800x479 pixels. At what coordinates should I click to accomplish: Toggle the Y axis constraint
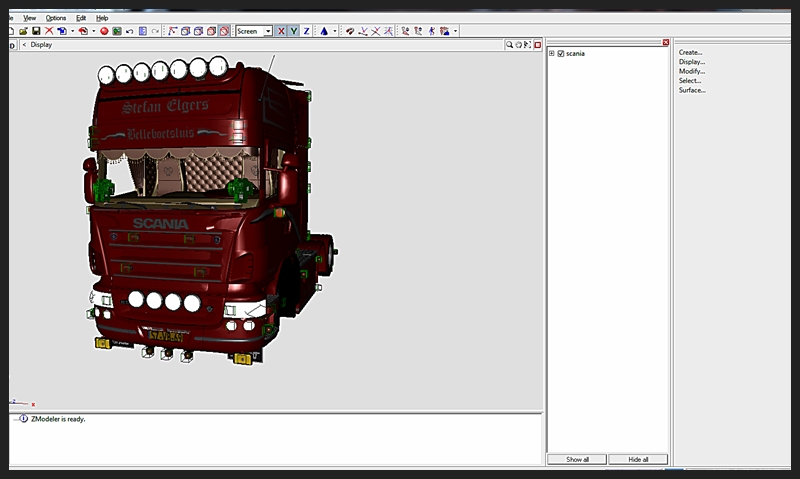coord(293,31)
